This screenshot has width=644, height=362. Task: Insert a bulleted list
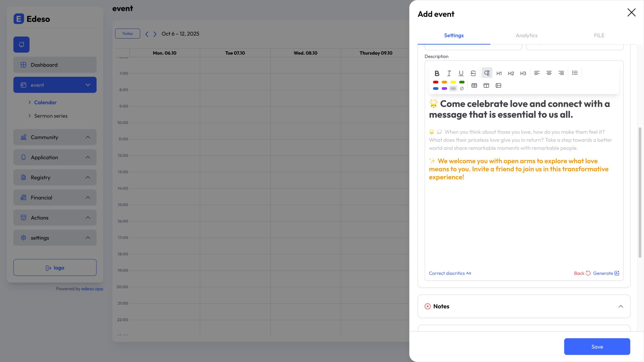coord(575,73)
